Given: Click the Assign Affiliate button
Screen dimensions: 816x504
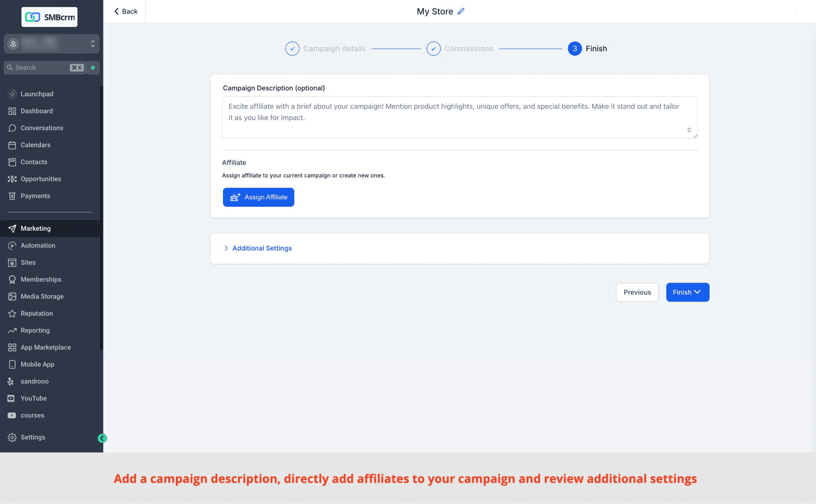Looking at the screenshot, I should click(x=259, y=197).
